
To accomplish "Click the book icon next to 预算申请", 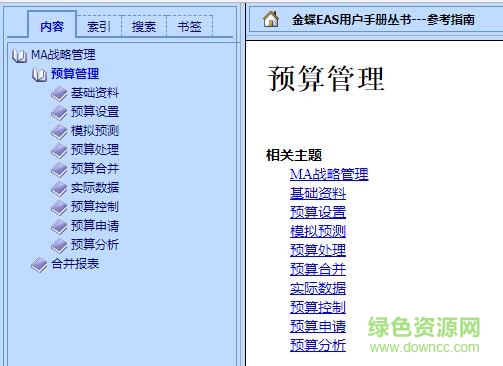I will click(x=59, y=227).
